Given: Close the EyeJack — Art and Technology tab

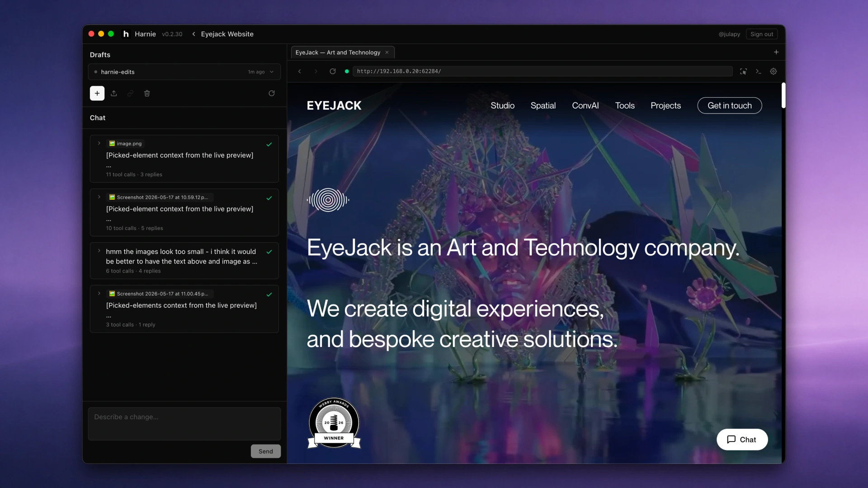Looking at the screenshot, I should pyautogui.click(x=387, y=52).
